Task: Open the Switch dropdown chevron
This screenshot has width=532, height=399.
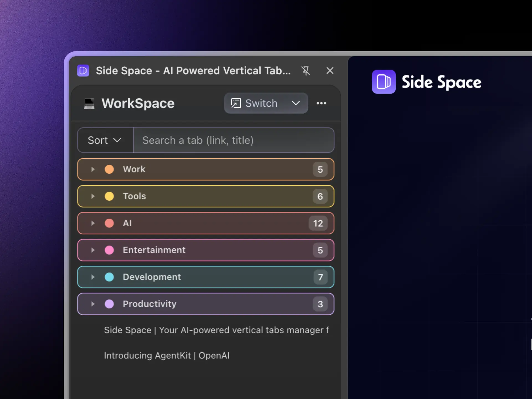Action: [296, 103]
